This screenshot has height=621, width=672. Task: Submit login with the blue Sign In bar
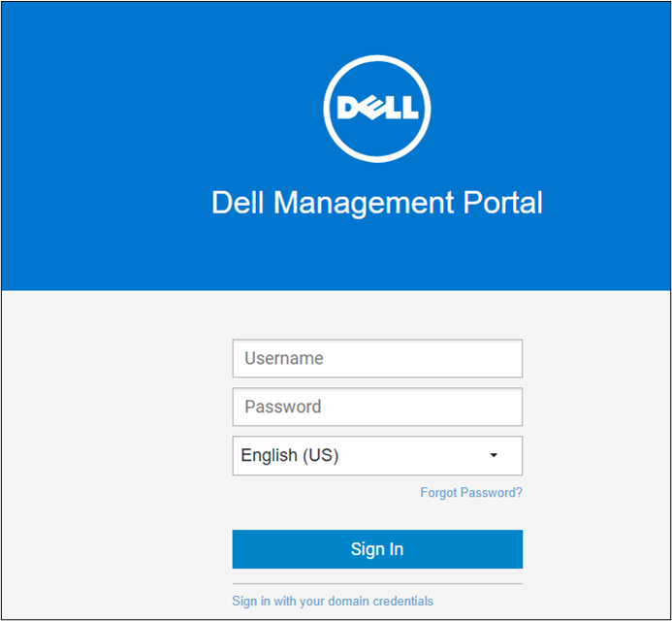377,549
